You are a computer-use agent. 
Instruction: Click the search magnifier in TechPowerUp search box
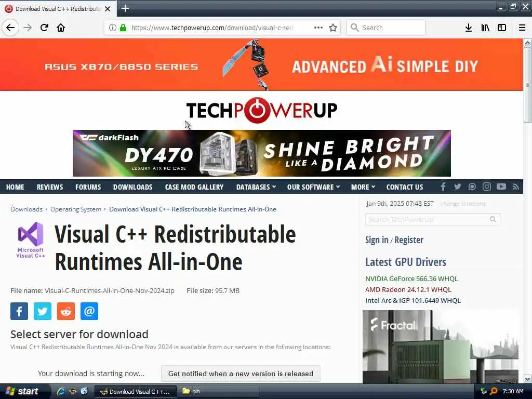(x=493, y=220)
